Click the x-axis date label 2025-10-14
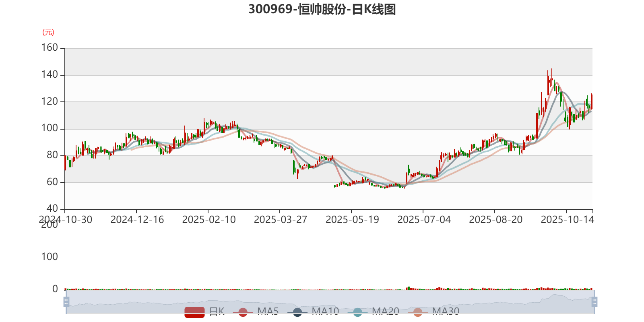 567,220
